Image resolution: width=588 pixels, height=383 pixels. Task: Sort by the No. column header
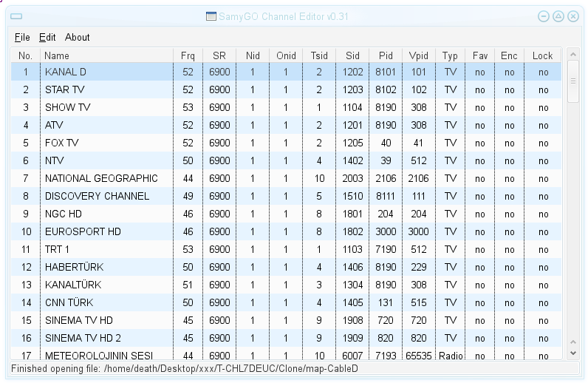(x=26, y=55)
